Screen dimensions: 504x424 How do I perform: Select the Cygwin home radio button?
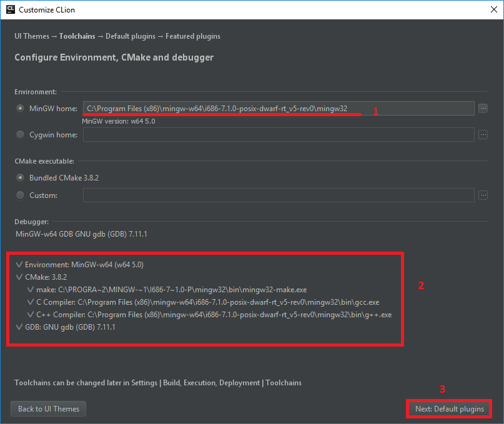tap(21, 134)
